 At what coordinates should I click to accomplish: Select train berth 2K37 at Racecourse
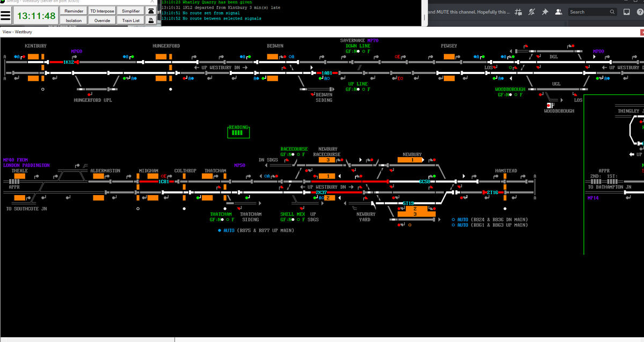(321, 192)
